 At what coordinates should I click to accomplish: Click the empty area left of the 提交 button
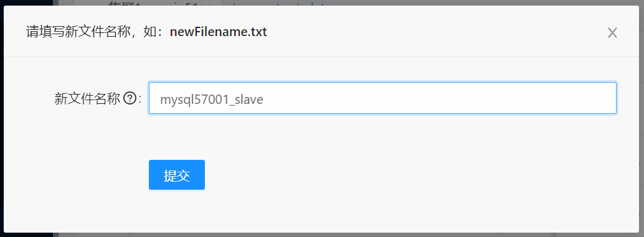tap(78, 175)
